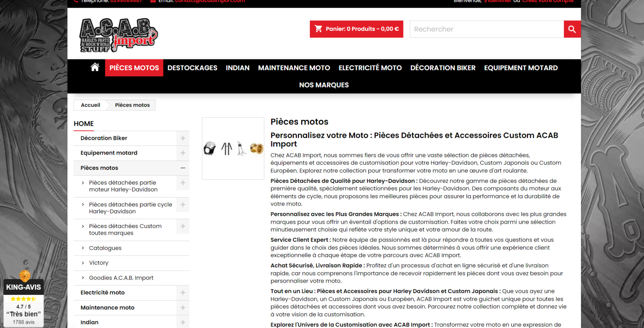Go to Accueil breadcrumb

pos(91,105)
